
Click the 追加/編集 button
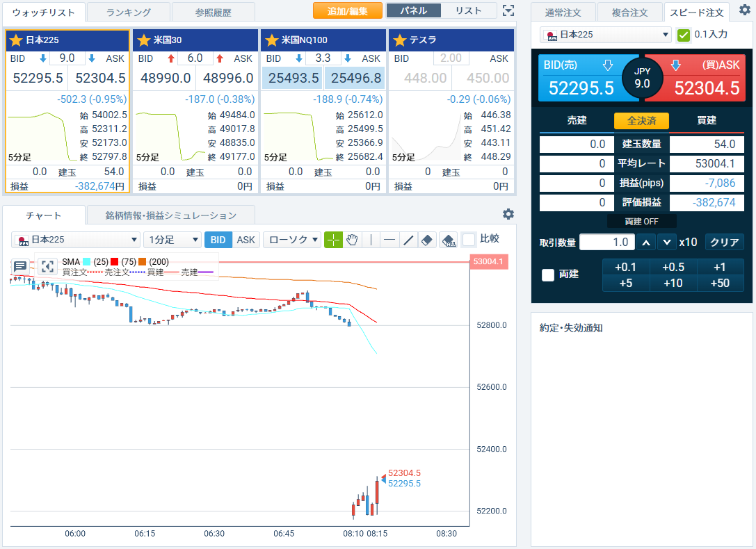(348, 10)
